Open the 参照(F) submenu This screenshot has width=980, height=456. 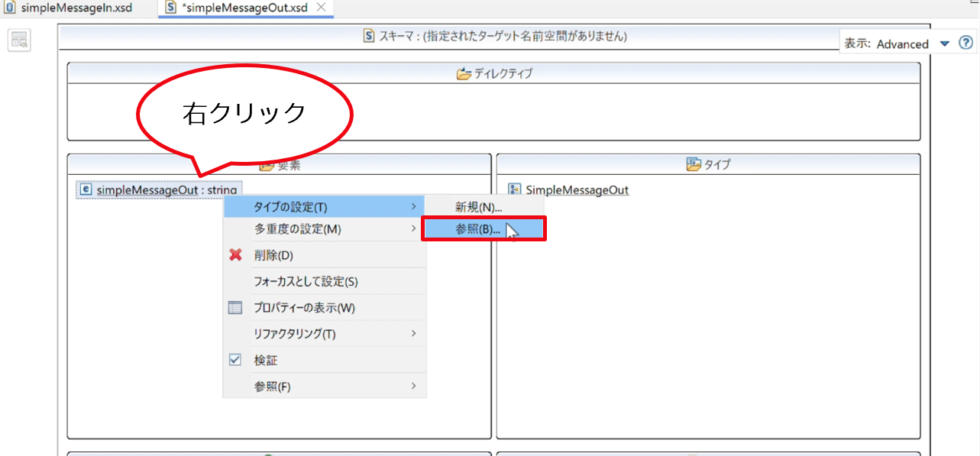[x=324, y=386]
